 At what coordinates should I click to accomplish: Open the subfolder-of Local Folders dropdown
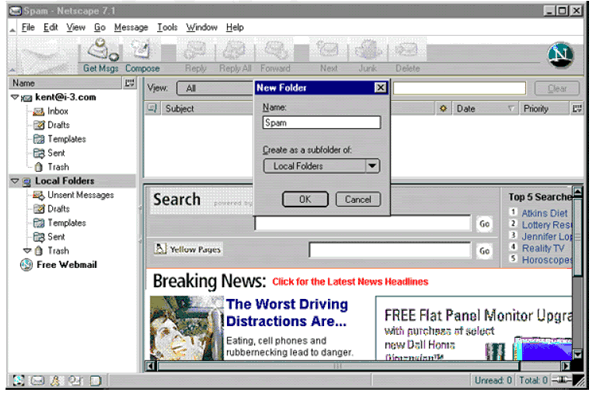tap(321, 166)
